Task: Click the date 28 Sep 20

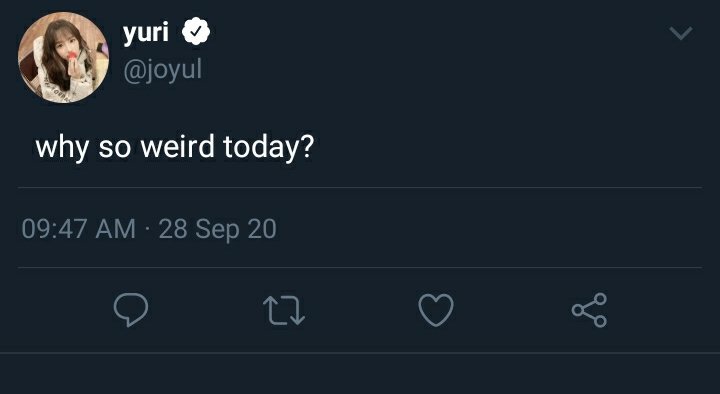Action: pos(217,229)
